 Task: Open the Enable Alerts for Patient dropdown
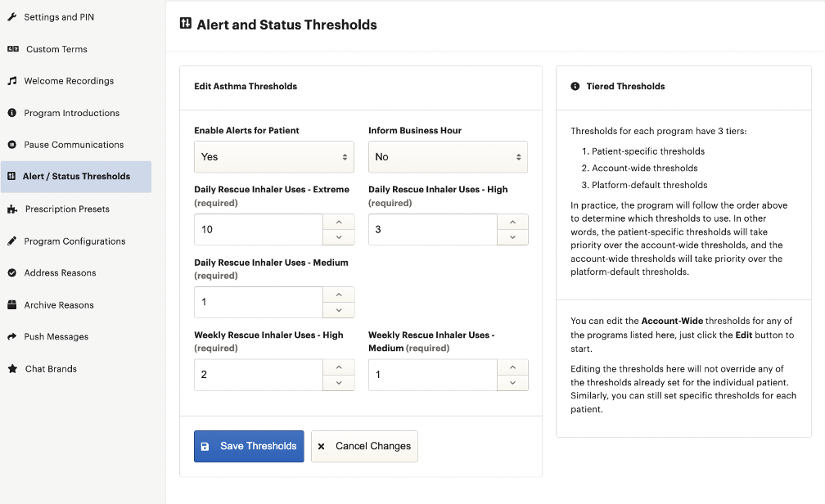point(274,157)
